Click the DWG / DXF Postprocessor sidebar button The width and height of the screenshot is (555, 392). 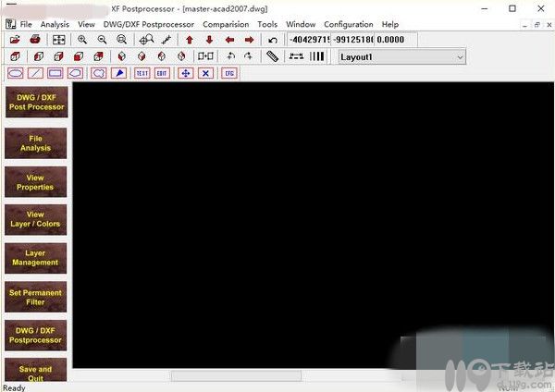click(36, 336)
